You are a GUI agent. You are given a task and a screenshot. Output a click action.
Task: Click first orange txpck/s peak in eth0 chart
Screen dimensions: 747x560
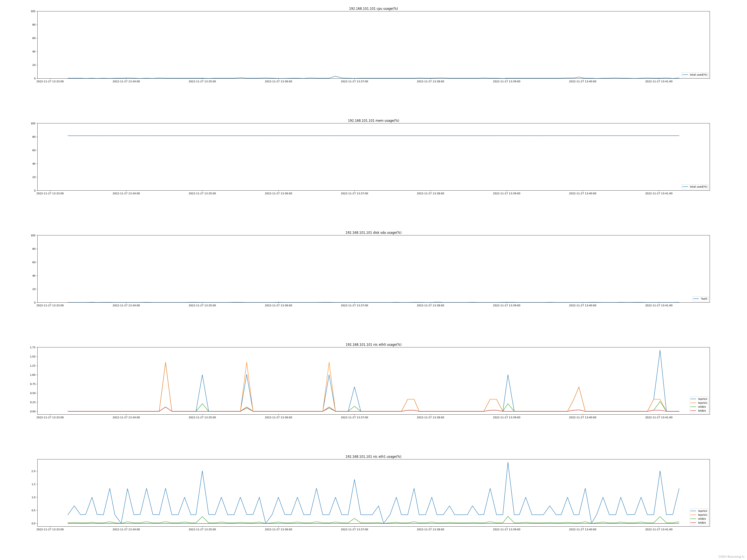(165, 363)
